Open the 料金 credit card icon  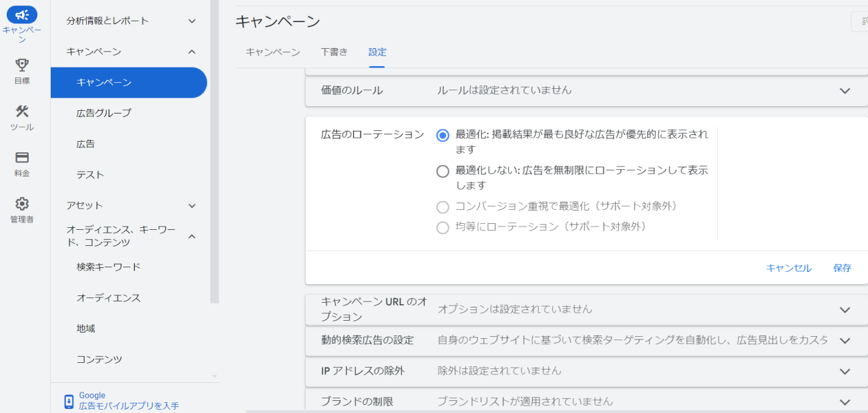tap(22, 158)
